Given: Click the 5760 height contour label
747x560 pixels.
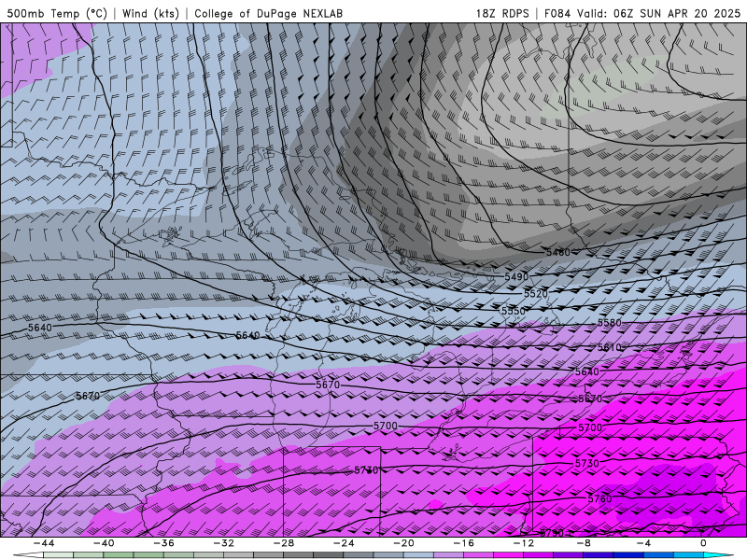Looking at the screenshot, I should pos(599,498).
